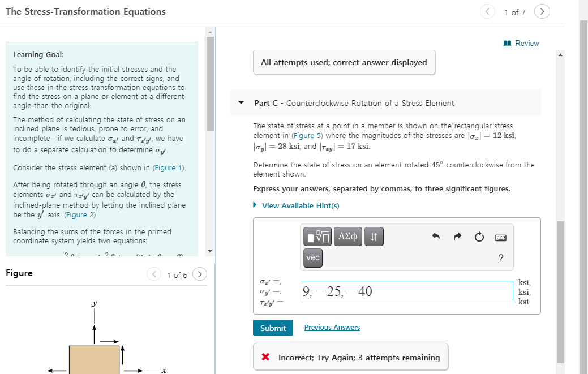The width and height of the screenshot is (588, 374).
Task: Open the Greek symbols palette
Action: click(x=347, y=236)
